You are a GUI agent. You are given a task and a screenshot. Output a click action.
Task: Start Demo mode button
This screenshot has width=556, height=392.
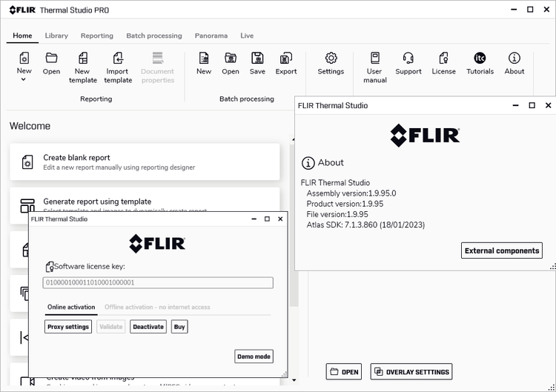(254, 356)
